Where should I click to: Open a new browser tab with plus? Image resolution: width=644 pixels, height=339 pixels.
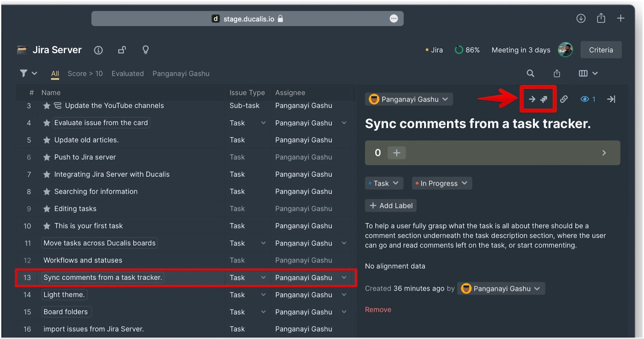[621, 18]
